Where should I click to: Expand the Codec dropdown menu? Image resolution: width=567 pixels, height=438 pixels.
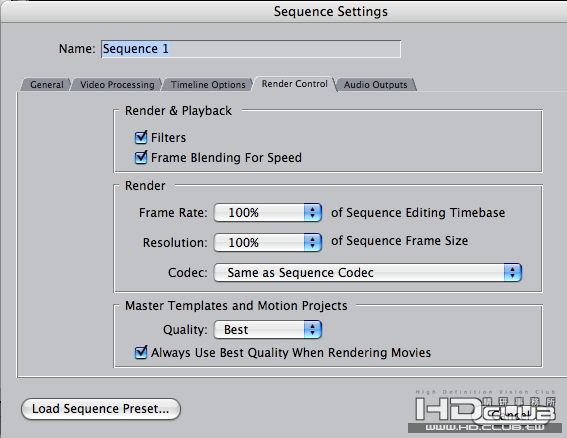[x=367, y=272]
